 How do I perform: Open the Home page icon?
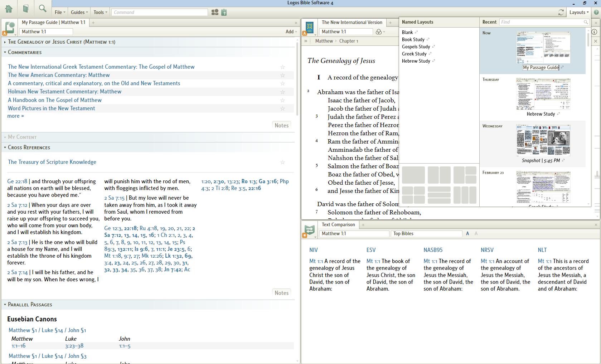point(9,9)
